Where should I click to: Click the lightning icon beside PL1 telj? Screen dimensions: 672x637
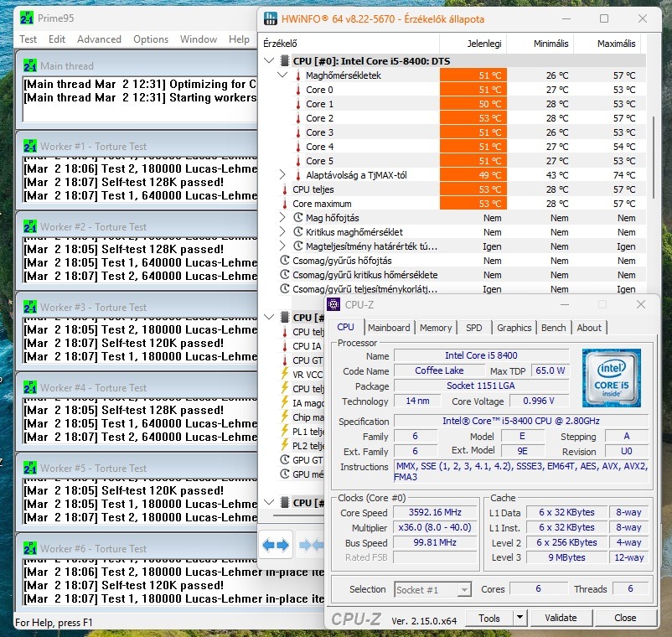[x=285, y=431]
